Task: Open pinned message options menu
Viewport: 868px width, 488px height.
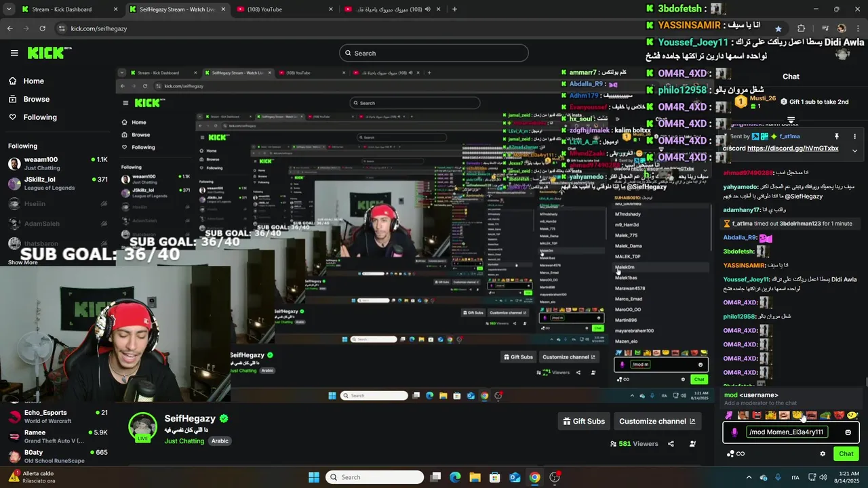Action: (854, 136)
